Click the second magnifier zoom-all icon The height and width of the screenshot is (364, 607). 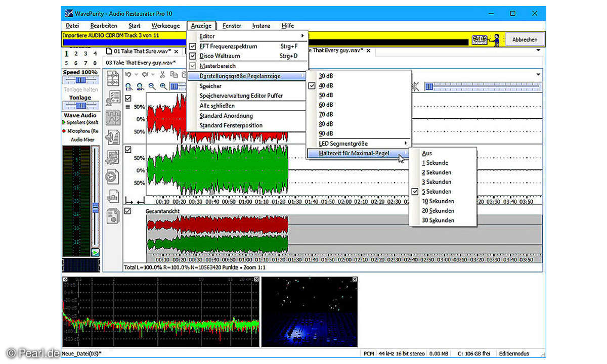140,86
